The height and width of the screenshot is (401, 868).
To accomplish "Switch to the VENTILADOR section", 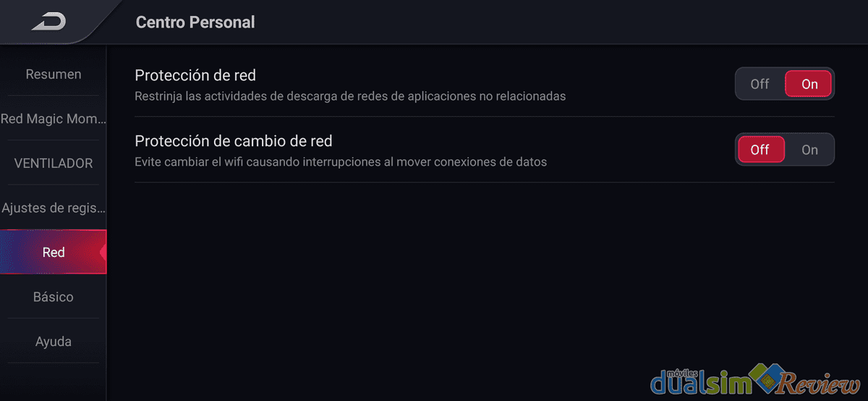I will [54, 163].
